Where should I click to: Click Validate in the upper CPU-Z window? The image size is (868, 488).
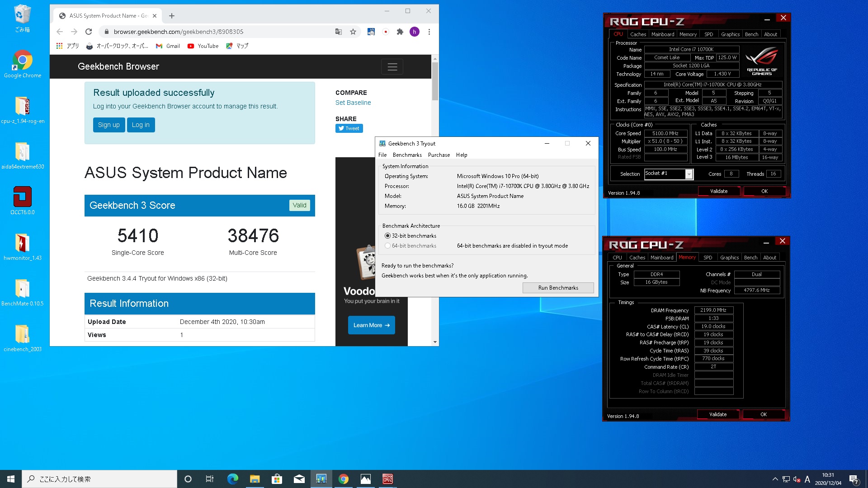click(719, 191)
